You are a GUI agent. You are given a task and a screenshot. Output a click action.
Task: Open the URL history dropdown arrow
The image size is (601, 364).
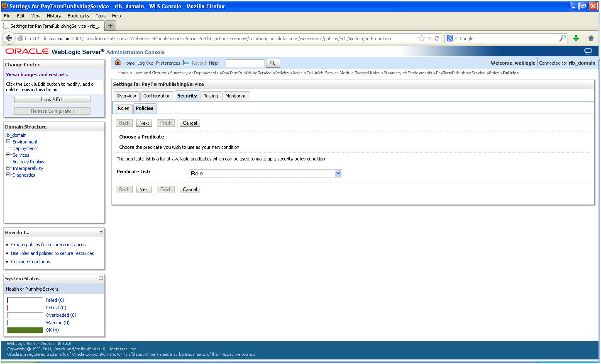point(430,39)
